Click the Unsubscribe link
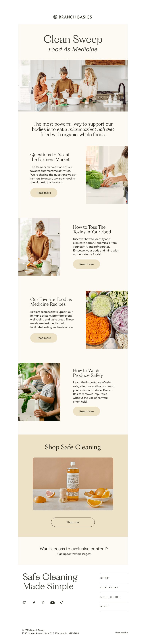This screenshot has width=146, height=644. coord(122,633)
